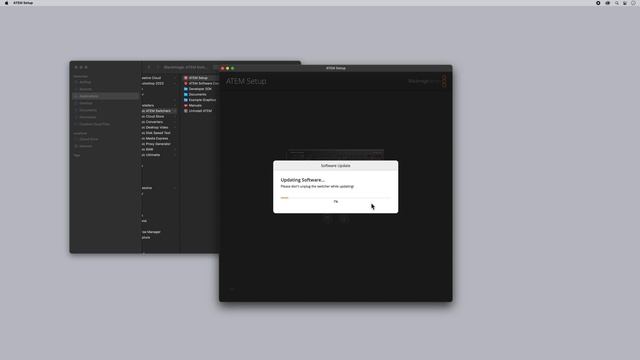
Task: Select the Cloud Store folder row
Action: point(159,116)
